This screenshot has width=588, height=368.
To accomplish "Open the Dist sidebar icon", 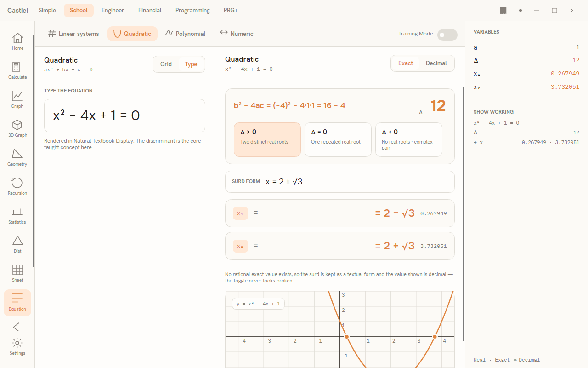I will click(x=17, y=244).
